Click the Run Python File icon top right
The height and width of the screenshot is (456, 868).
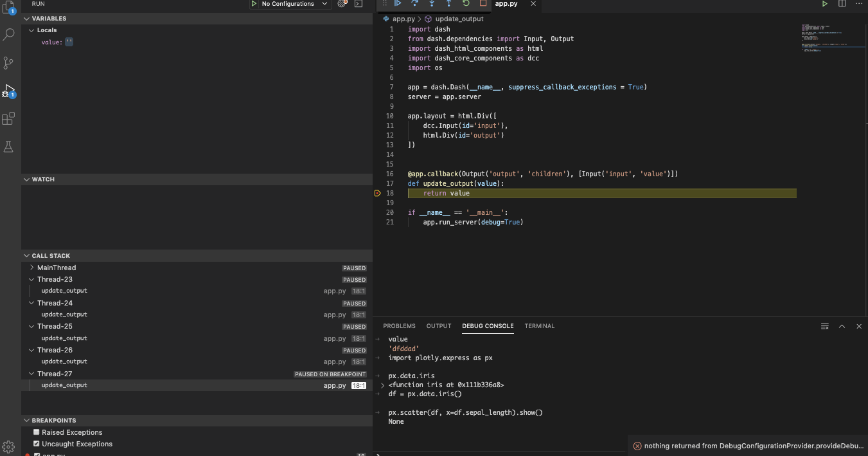pos(824,4)
